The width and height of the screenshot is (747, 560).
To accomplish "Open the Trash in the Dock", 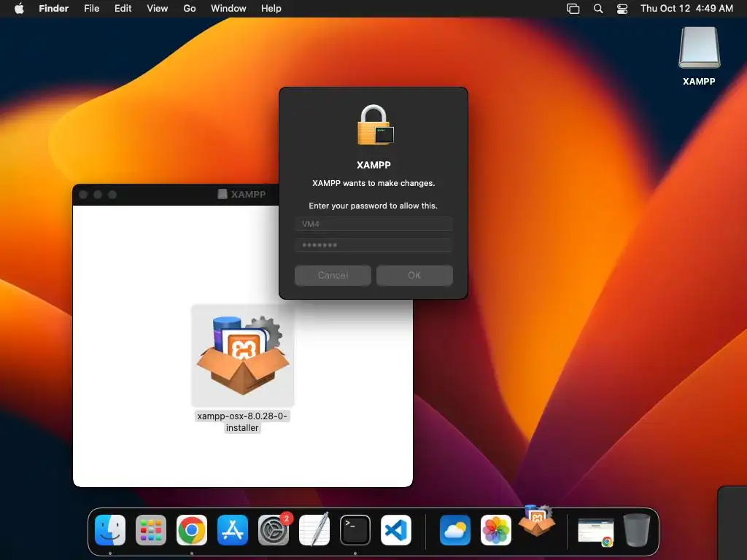I will click(x=636, y=530).
